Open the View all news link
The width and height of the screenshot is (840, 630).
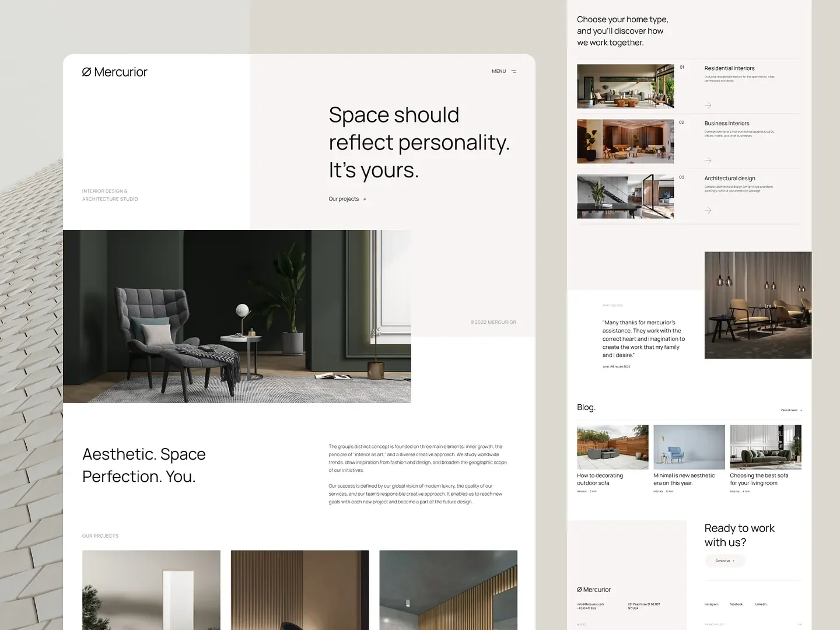[x=789, y=410]
